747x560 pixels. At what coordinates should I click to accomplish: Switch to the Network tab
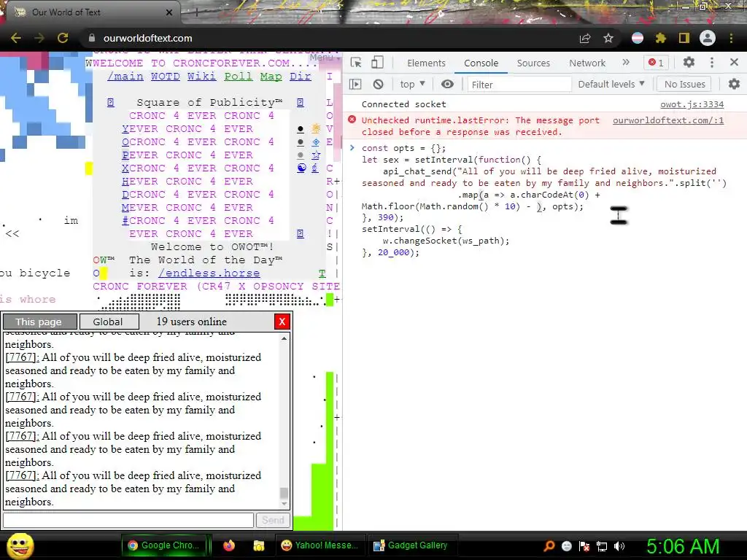click(587, 63)
